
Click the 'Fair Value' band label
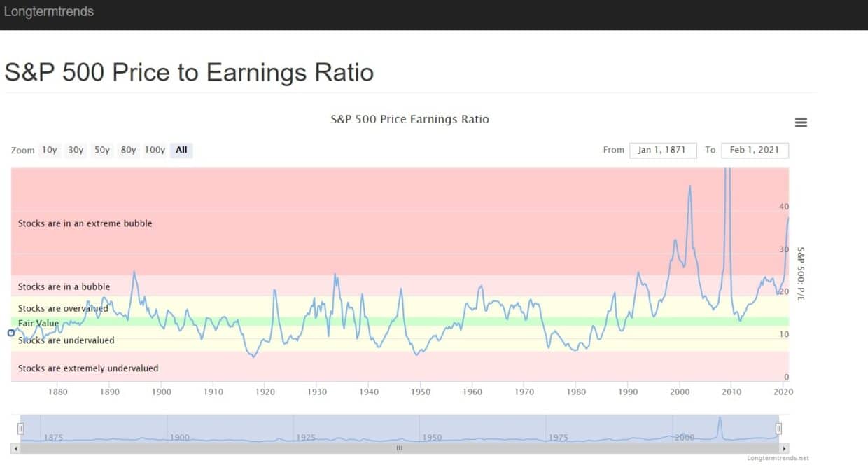(38, 323)
